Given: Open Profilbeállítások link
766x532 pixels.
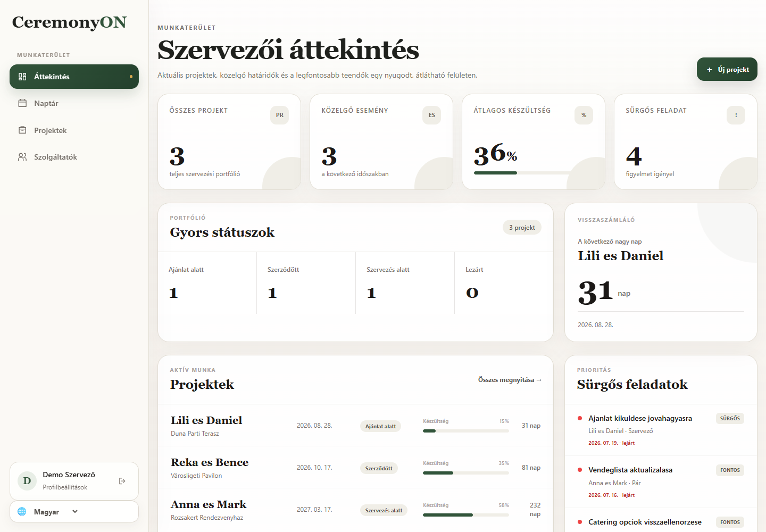Looking at the screenshot, I should pyautogui.click(x=65, y=487).
